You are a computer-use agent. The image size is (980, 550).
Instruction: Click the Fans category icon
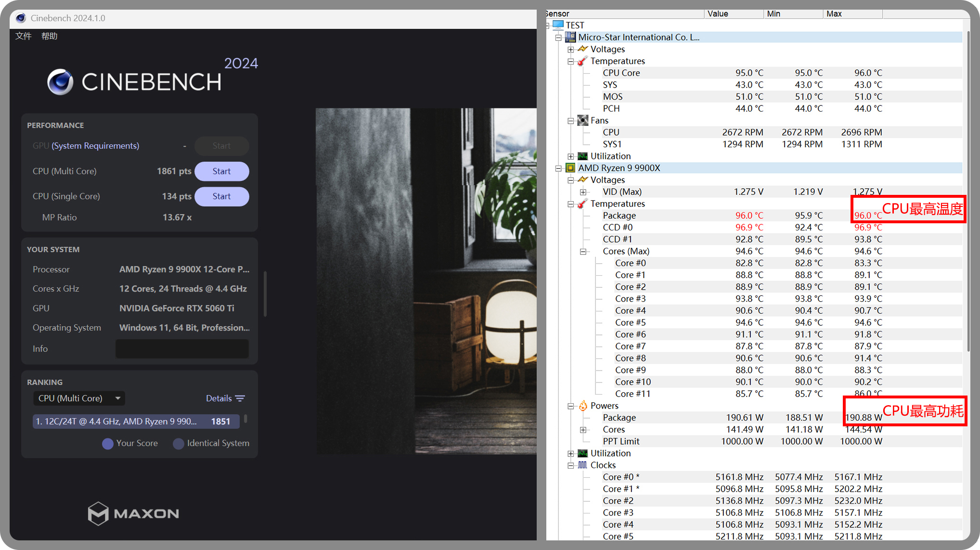point(582,120)
